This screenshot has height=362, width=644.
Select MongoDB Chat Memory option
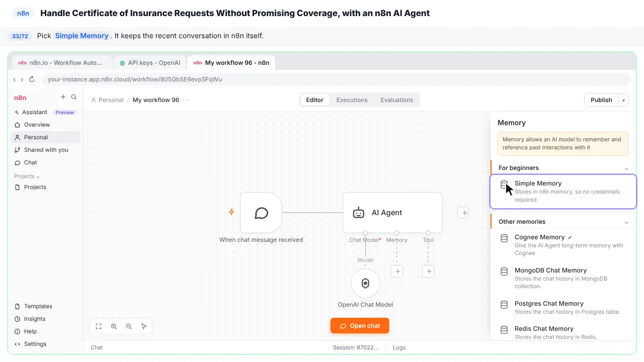(563, 278)
